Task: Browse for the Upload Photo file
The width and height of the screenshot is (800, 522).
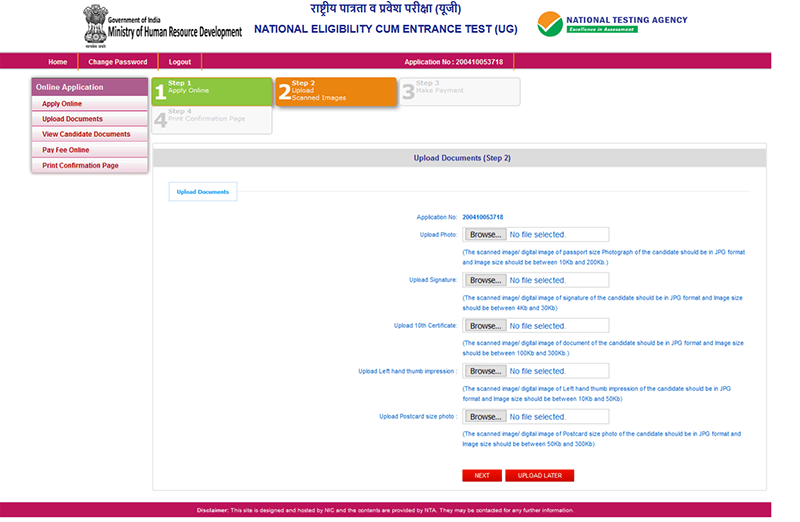Action: [485, 235]
